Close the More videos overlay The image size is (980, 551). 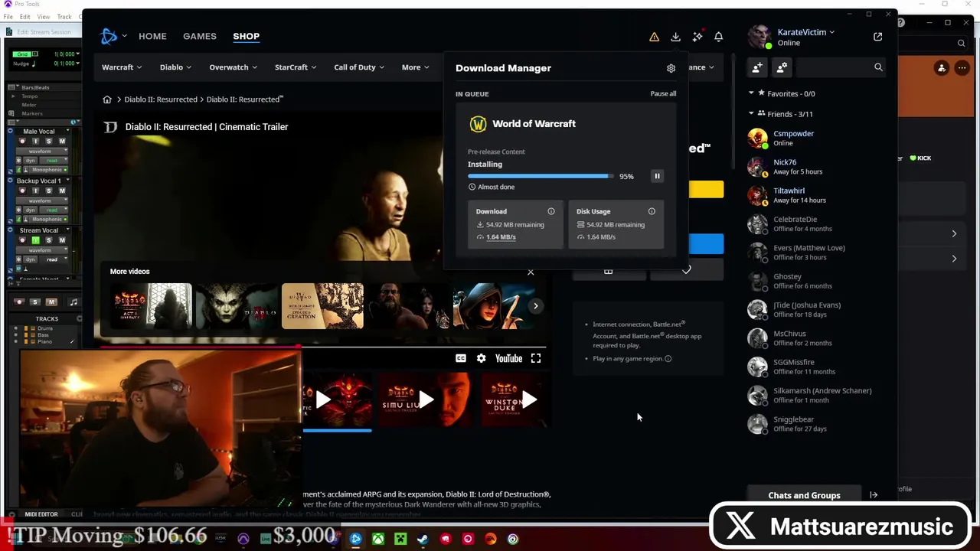click(x=531, y=272)
